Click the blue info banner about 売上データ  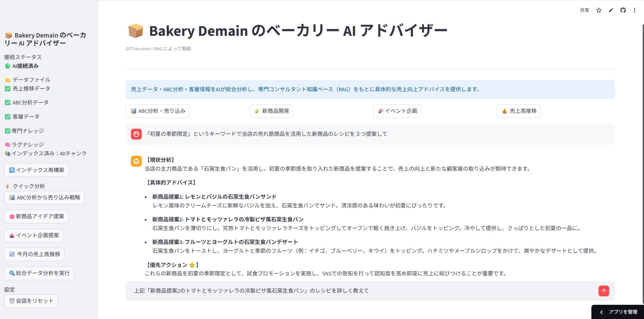370,90
